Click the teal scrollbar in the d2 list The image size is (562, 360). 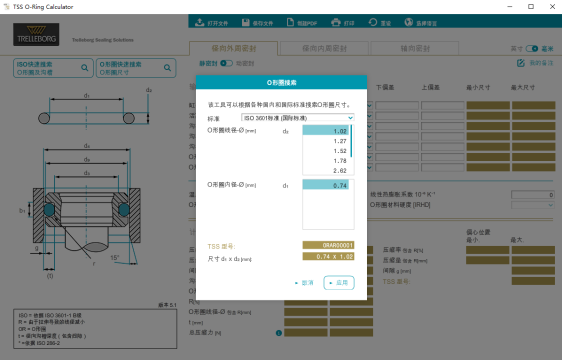point(351,141)
